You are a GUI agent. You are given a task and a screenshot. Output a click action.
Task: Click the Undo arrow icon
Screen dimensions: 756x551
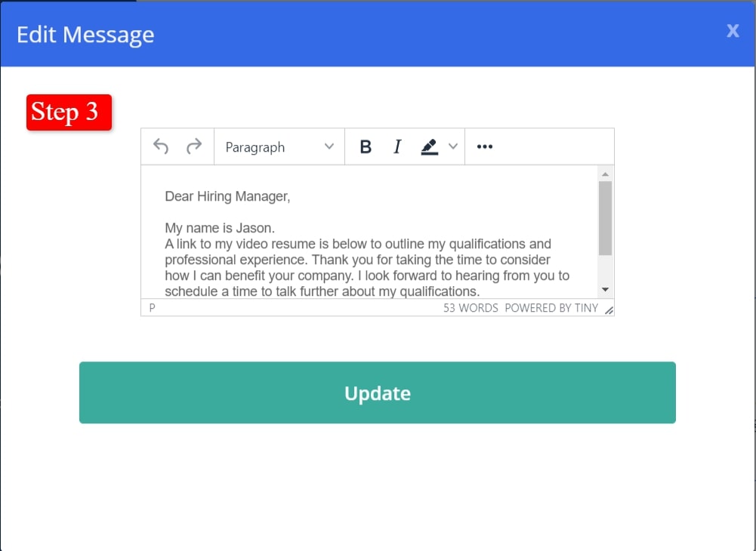[161, 146]
